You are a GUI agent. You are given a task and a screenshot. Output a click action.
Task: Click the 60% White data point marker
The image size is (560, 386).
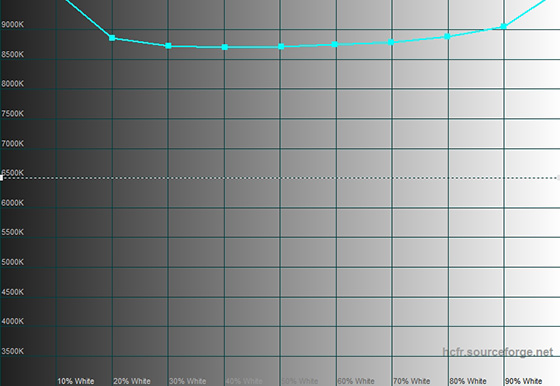coord(335,44)
